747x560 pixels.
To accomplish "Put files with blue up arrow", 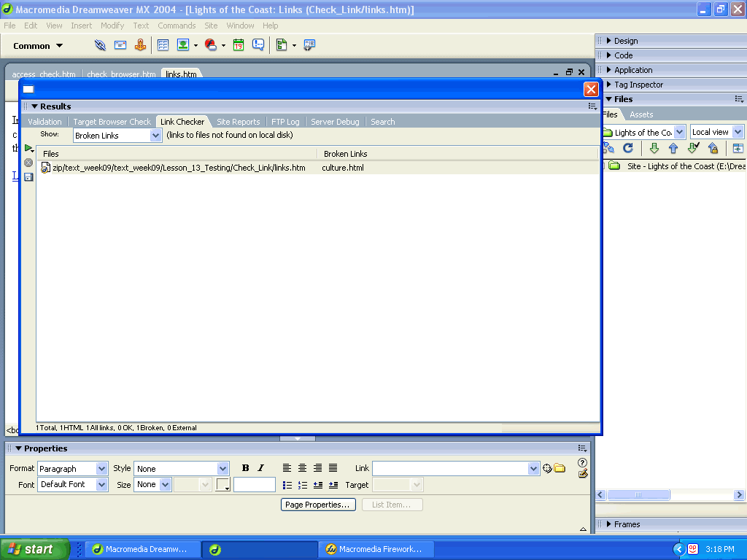I will click(673, 148).
